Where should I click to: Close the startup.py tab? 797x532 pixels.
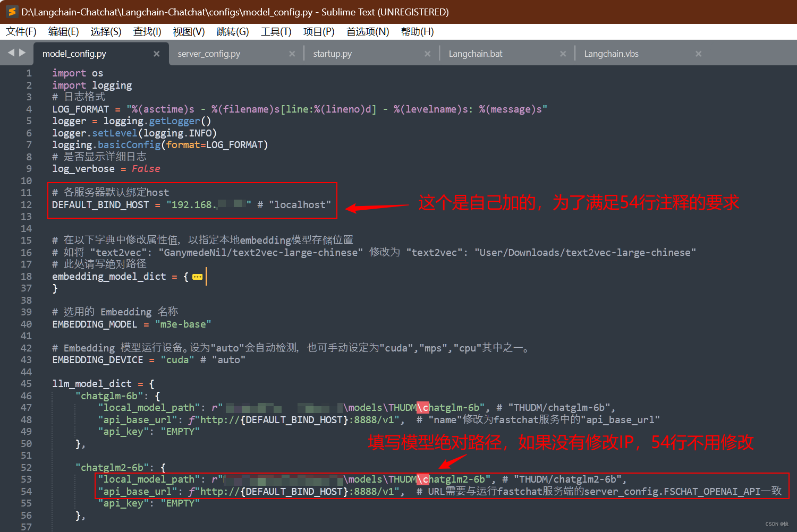(427, 54)
